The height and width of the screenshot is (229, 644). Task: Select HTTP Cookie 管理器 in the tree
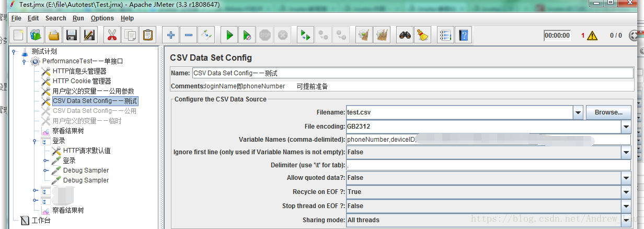tap(82, 82)
